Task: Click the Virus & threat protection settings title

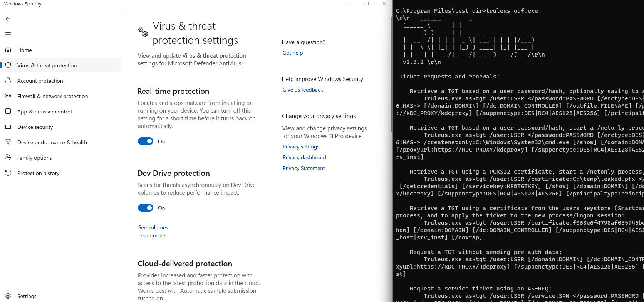Action: pos(195,33)
